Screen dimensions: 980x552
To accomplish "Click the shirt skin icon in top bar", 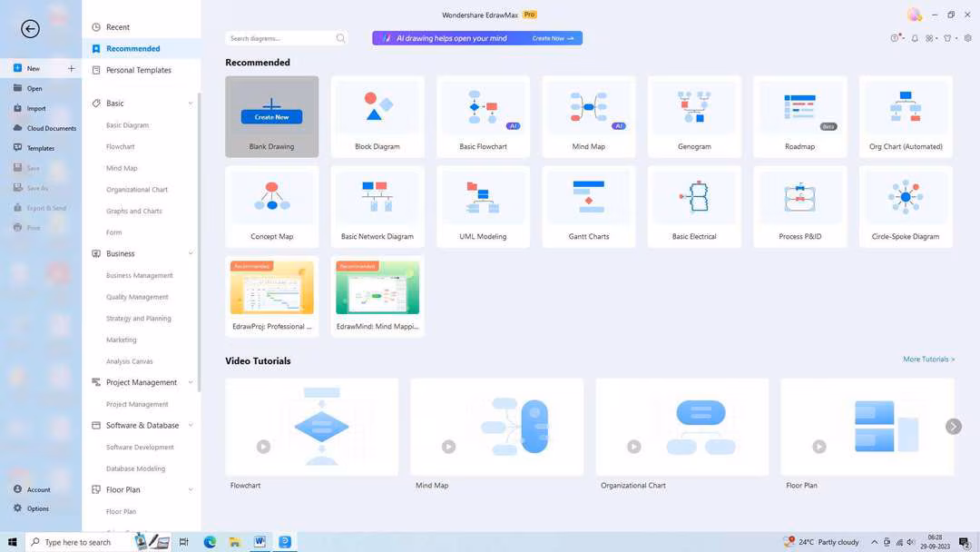I will 949,38.
